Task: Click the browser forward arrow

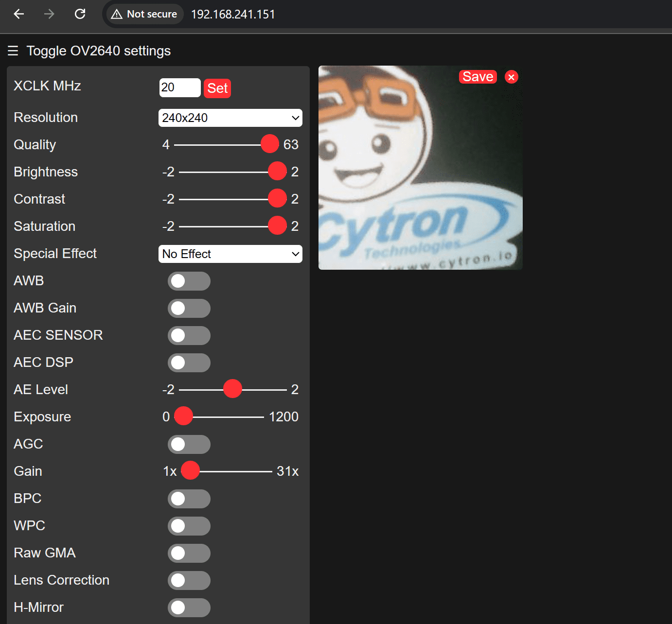Action: (49, 14)
